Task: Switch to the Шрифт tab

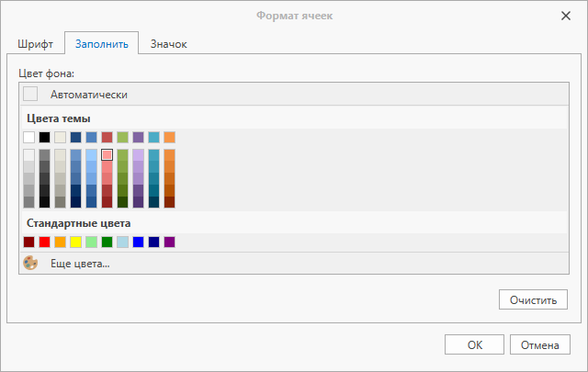Action: [x=35, y=44]
